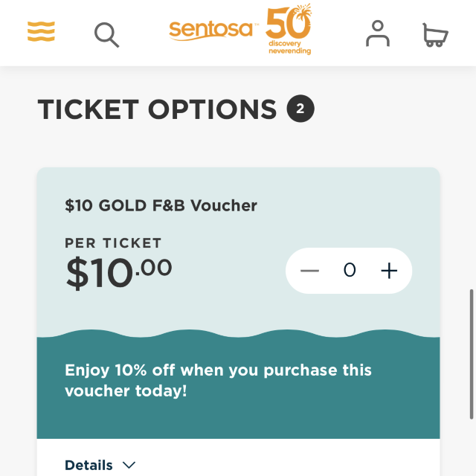The image size is (476, 476).
Task: Click the page vertical scrollbar
Action: tap(472, 354)
